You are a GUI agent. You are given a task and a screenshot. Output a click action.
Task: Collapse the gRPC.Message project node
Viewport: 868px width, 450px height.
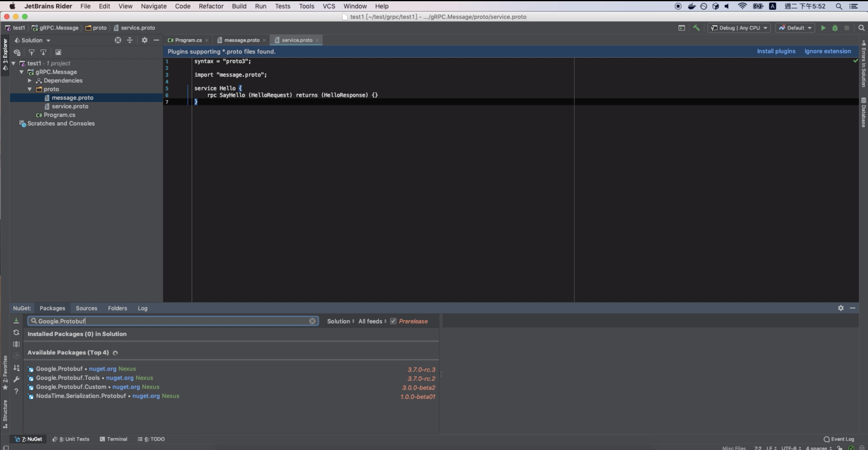[22, 72]
